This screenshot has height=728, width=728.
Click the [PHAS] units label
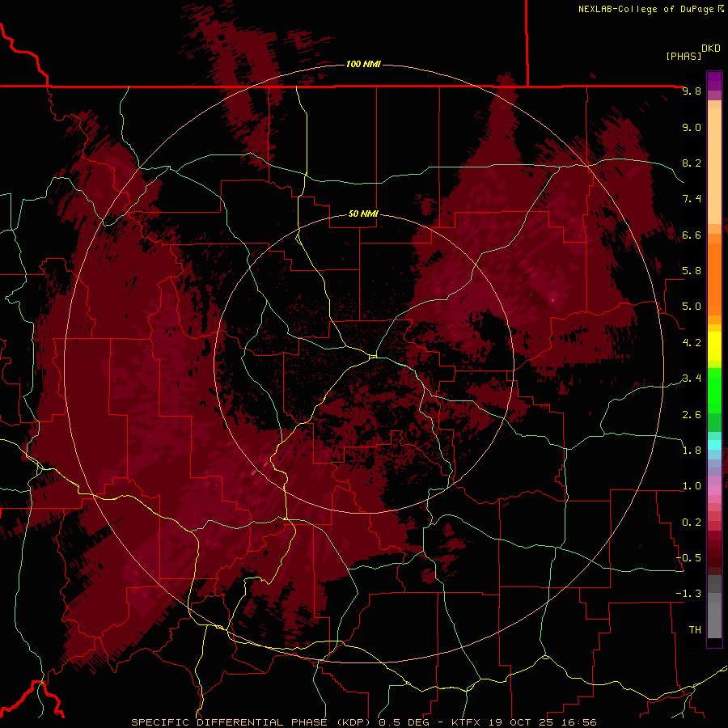click(x=684, y=56)
